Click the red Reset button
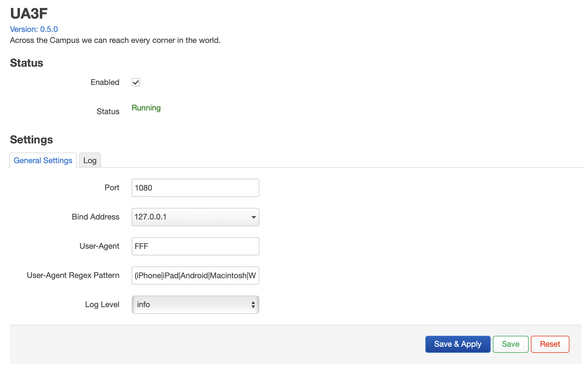Viewport: 588px width, 372px height. 550,344
